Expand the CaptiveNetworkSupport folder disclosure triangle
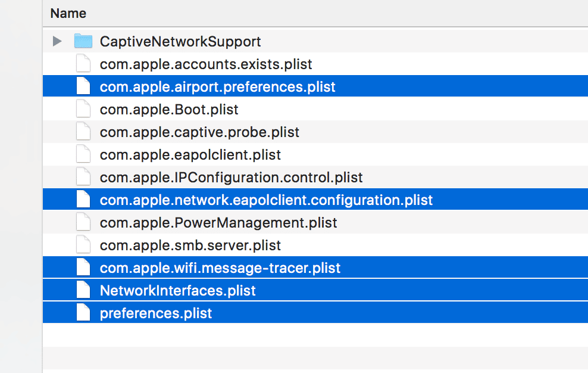 [x=57, y=41]
